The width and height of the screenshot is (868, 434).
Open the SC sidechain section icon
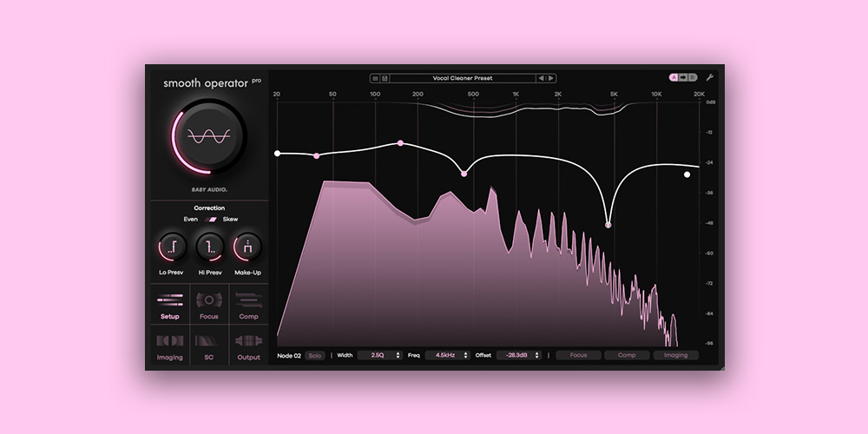point(208,341)
